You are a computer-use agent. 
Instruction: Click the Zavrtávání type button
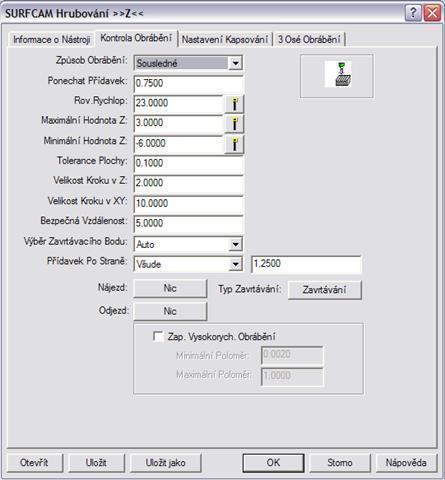pyautogui.click(x=324, y=290)
